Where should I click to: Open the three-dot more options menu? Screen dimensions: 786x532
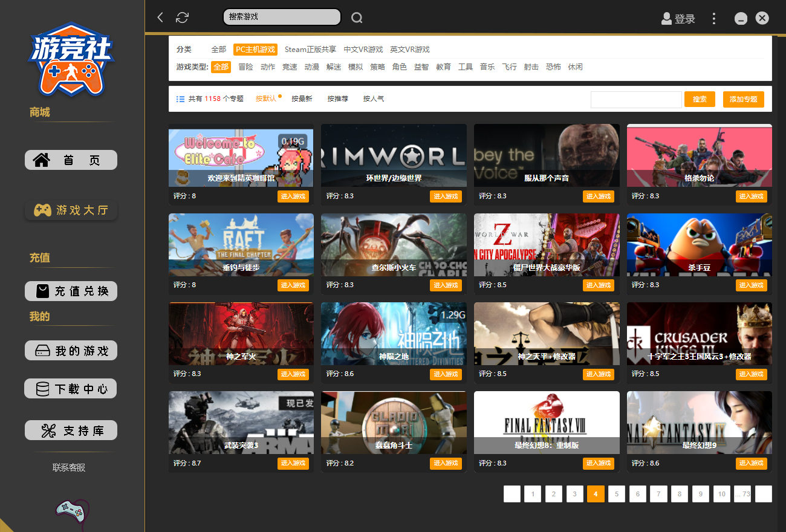pyautogui.click(x=714, y=18)
